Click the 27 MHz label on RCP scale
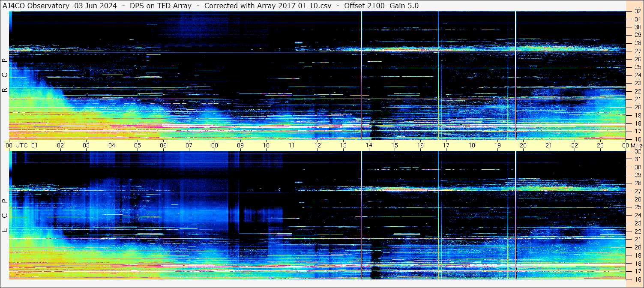Viewport: 644px width, 288px height. click(638, 51)
